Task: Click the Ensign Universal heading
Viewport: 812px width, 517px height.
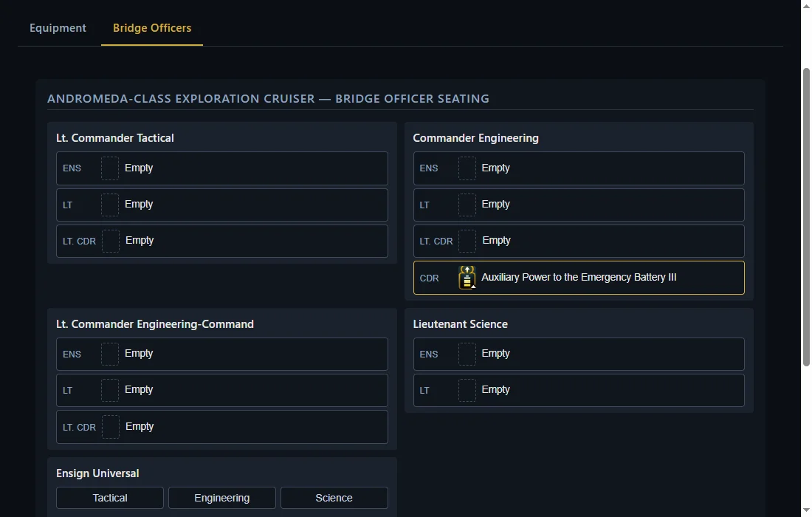Action: tap(97, 473)
